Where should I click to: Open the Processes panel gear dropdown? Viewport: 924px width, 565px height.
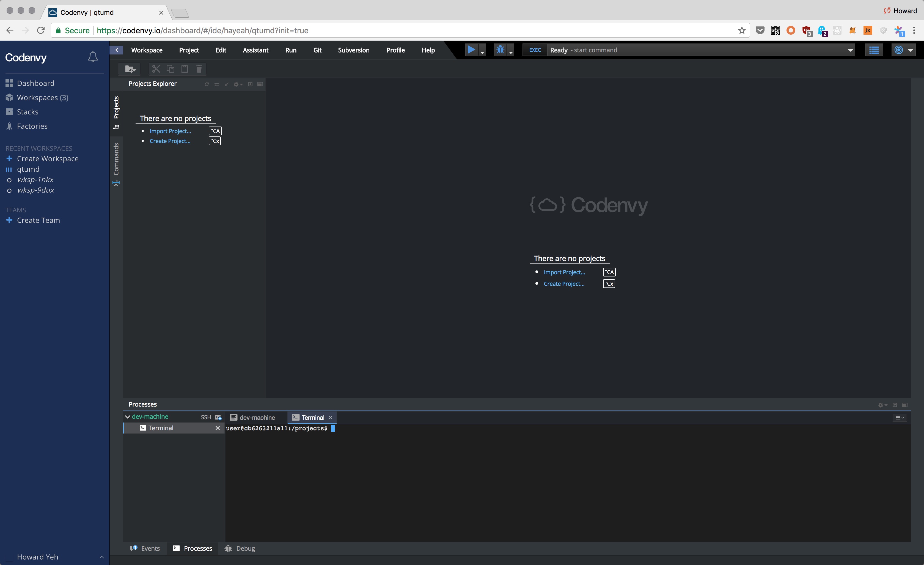(883, 405)
